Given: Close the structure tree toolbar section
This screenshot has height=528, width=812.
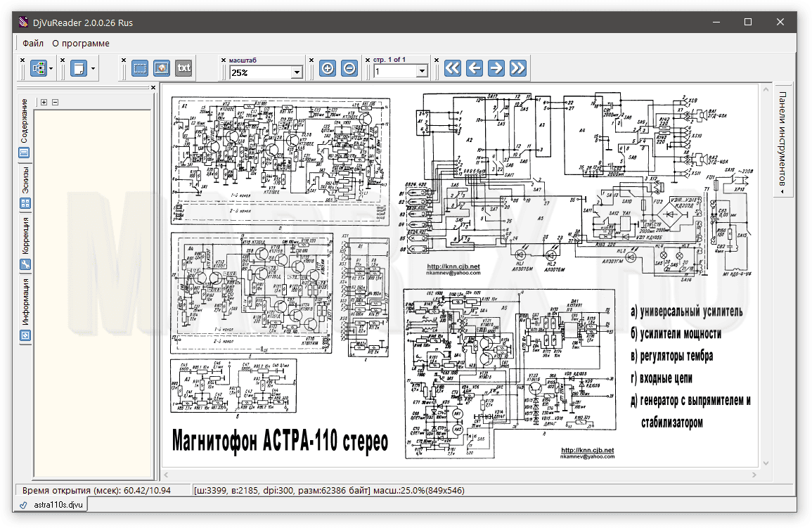Looking at the screenshot, I should [22, 60].
